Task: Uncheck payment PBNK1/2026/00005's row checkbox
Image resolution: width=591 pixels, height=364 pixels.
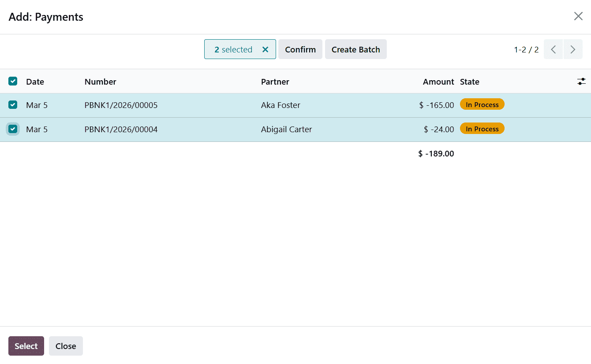Action: 13,105
